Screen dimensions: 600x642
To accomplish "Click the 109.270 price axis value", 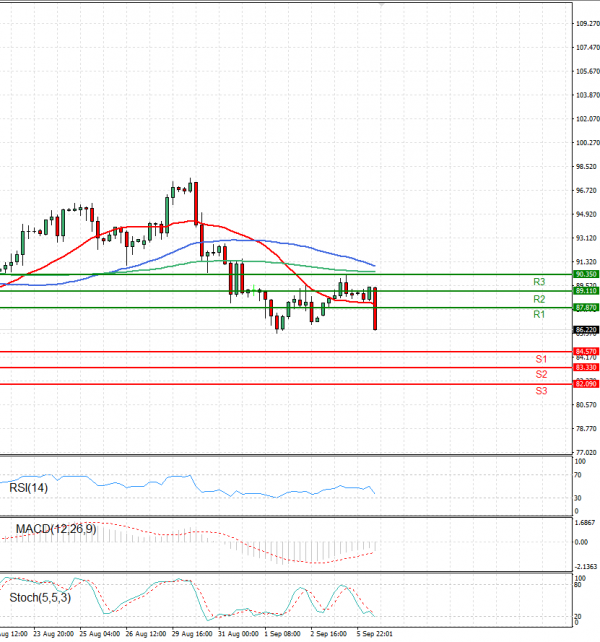I will click(x=588, y=24).
